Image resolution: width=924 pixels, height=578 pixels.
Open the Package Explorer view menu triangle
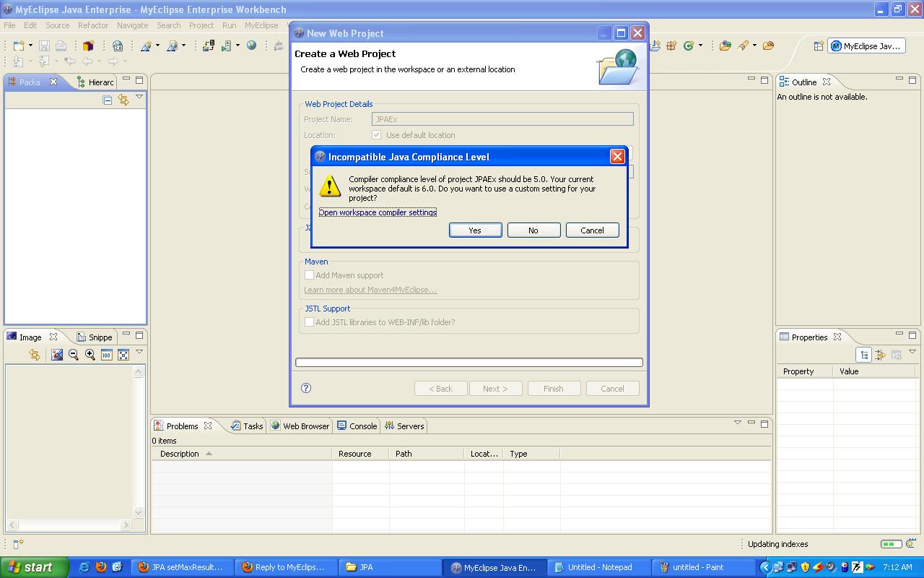(139, 97)
